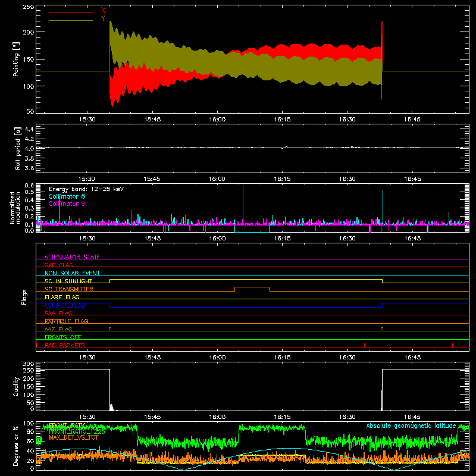This screenshot has width=476, height=476.
Task: Click the SC_TRANSMITTER label
Action: click(x=69, y=289)
